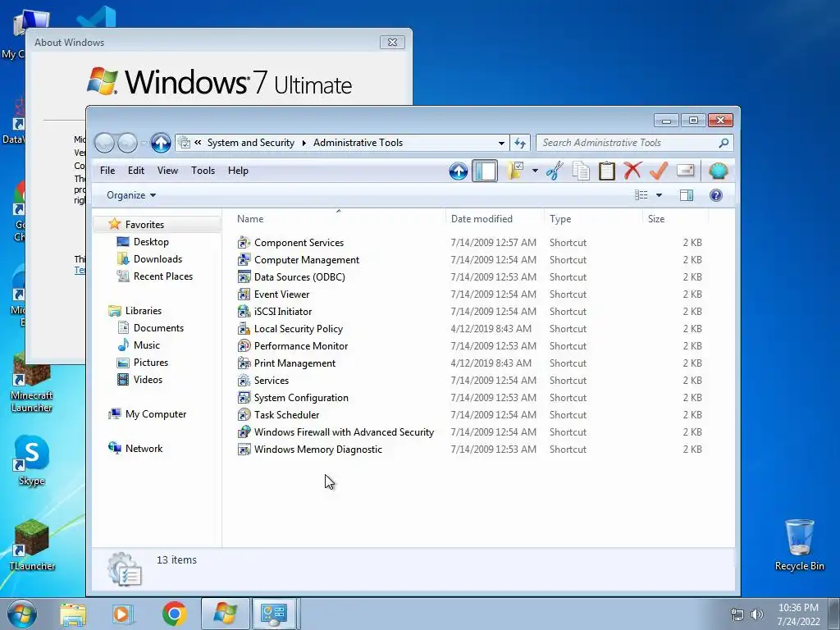Toggle the preview pane button
Viewport: 840px width, 630px height.
(x=687, y=195)
